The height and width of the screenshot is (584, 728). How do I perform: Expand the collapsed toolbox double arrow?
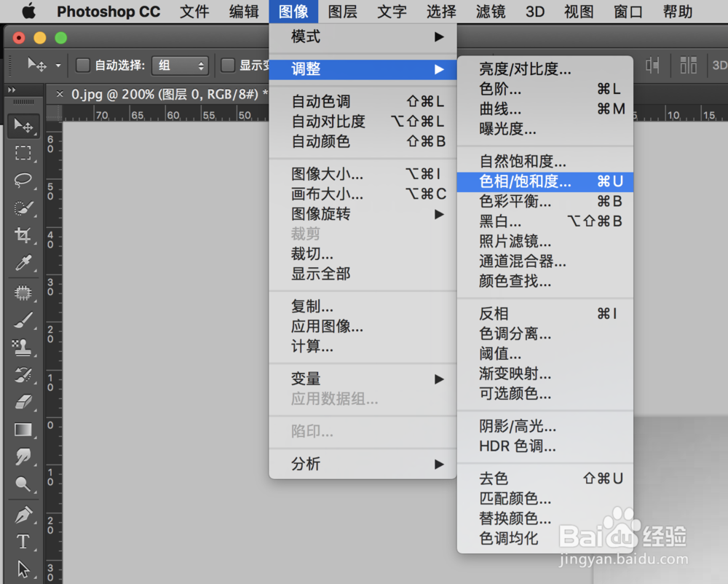(12, 90)
